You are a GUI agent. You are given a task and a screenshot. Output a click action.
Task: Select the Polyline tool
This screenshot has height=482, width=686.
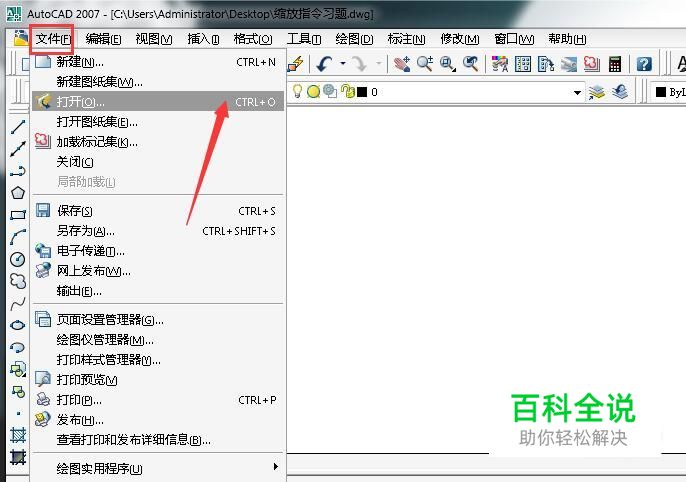(18, 171)
